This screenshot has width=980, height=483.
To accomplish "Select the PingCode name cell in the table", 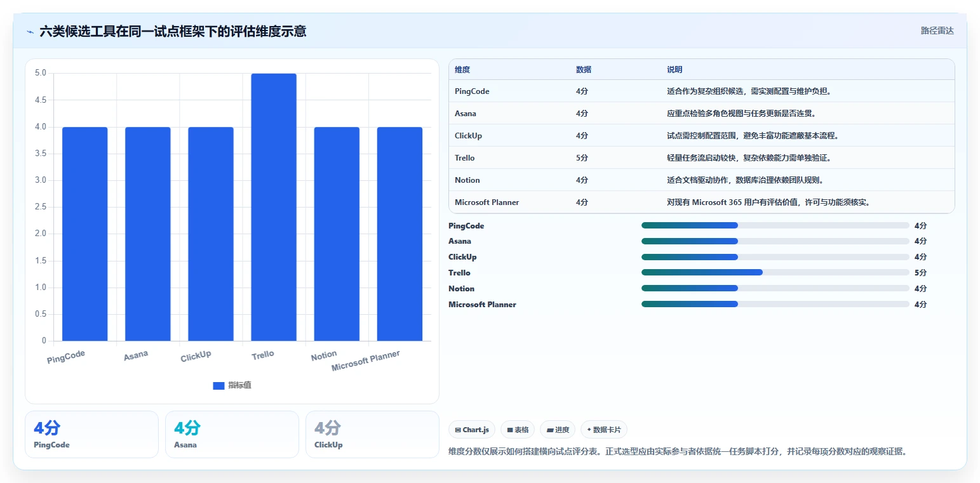I will pos(472,91).
